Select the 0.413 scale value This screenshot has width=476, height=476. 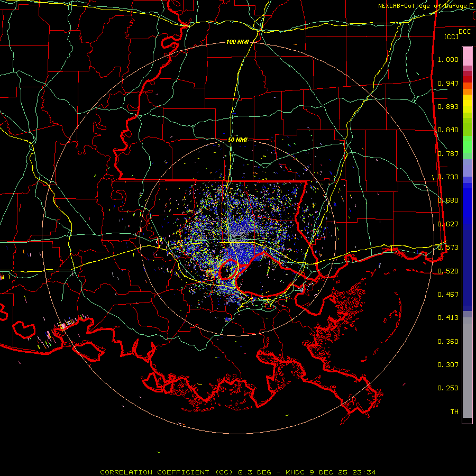(x=448, y=318)
